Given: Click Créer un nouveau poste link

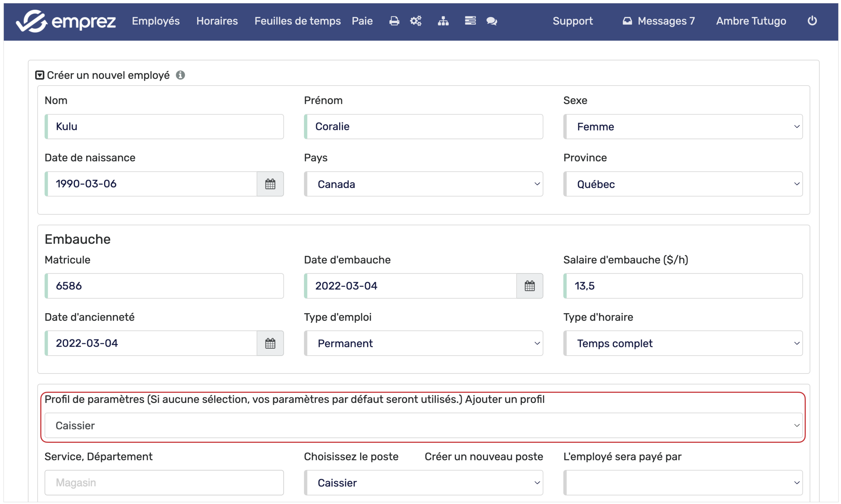Looking at the screenshot, I should (x=483, y=457).
